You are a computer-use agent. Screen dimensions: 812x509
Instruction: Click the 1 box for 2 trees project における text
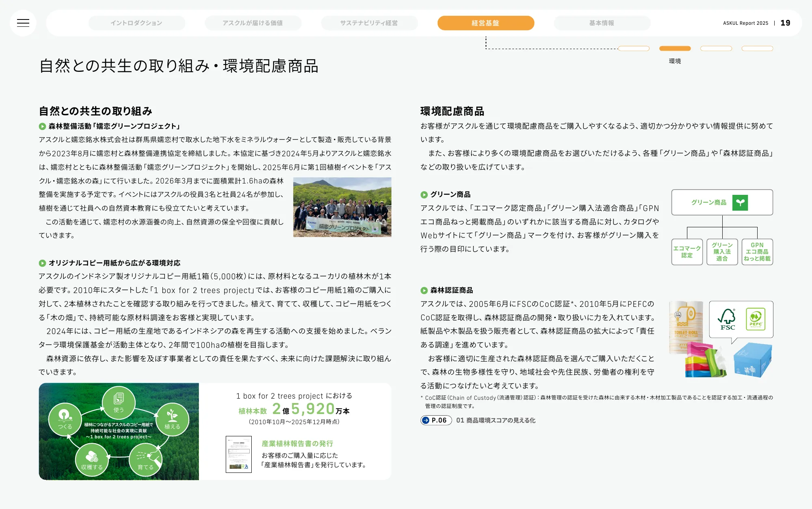(294, 396)
